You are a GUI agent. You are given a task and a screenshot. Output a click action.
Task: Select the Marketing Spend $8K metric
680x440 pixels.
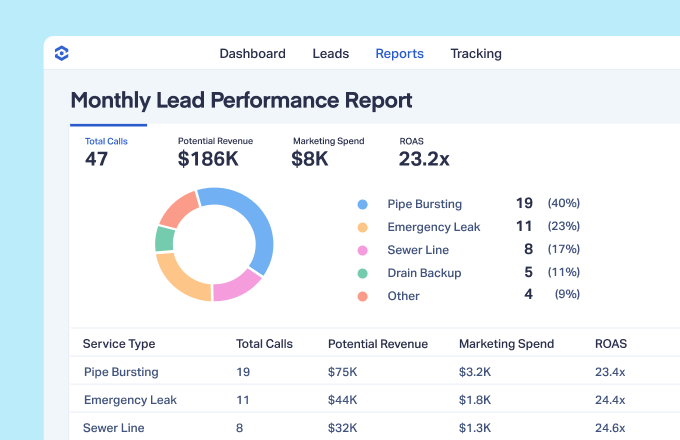[x=328, y=152]
